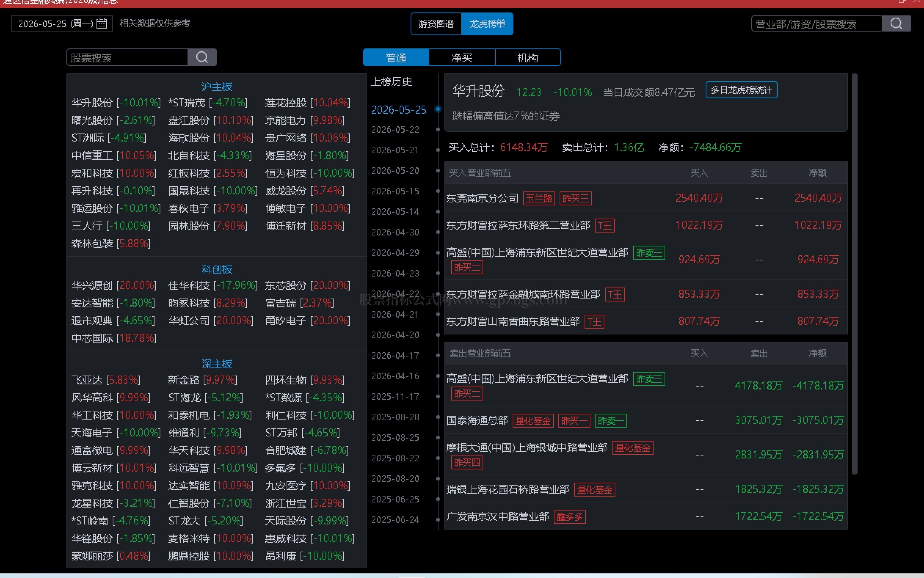Click the 深主板 section header
Screen dimensions: 924x578
click(217, 364)
